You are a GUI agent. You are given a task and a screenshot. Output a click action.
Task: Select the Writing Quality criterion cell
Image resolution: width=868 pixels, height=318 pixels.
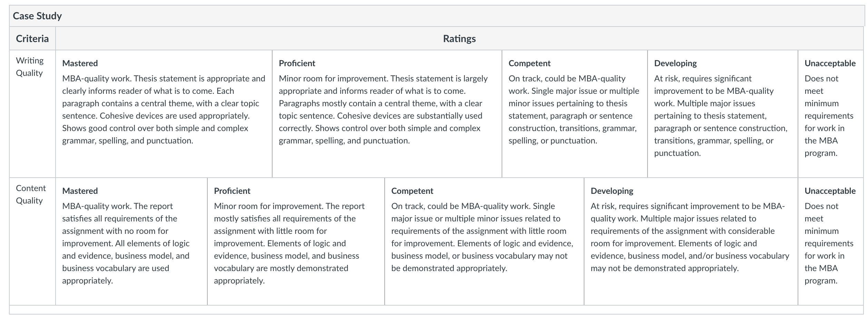32,114
